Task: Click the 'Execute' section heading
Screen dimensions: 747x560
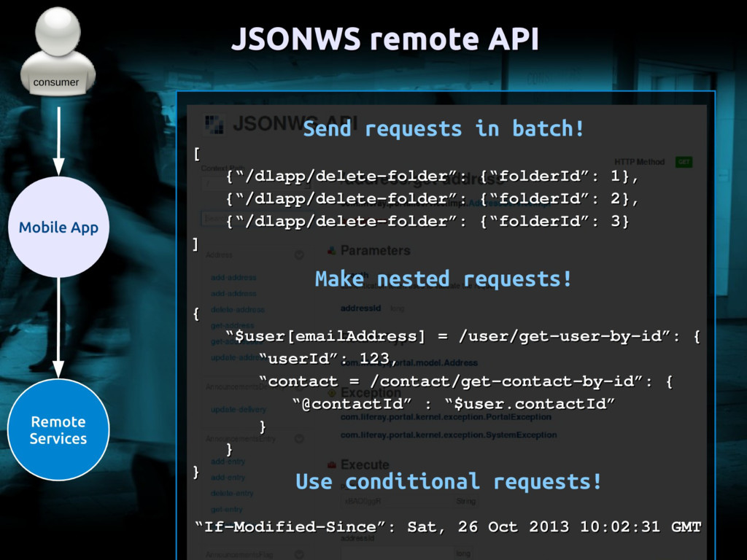Action: click(x=365, y=464)
